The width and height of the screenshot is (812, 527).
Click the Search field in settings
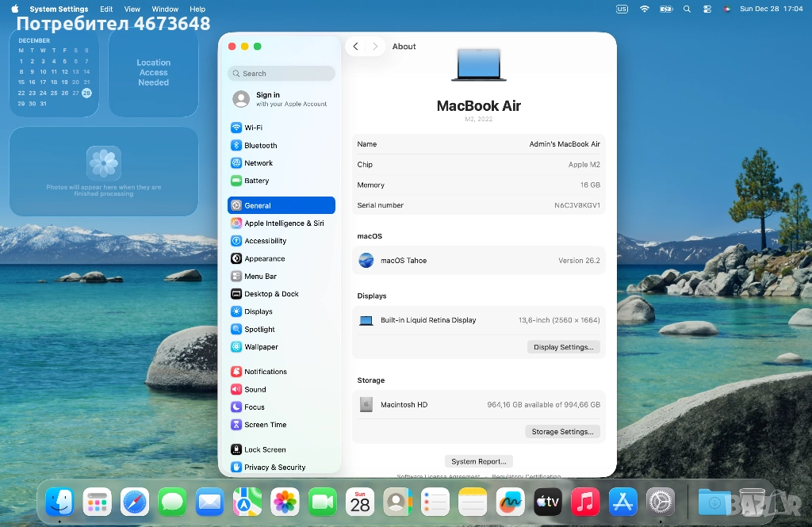click(282, 74)
